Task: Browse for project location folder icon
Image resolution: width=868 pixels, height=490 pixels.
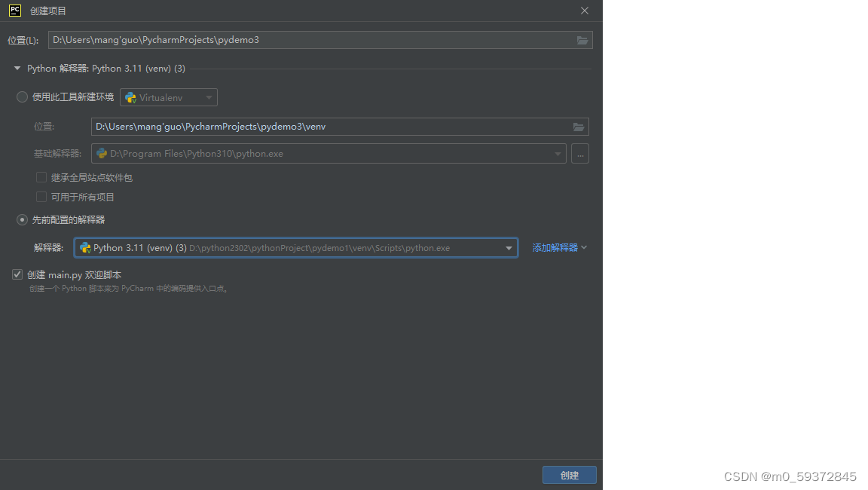Action: tap(582, 40)
